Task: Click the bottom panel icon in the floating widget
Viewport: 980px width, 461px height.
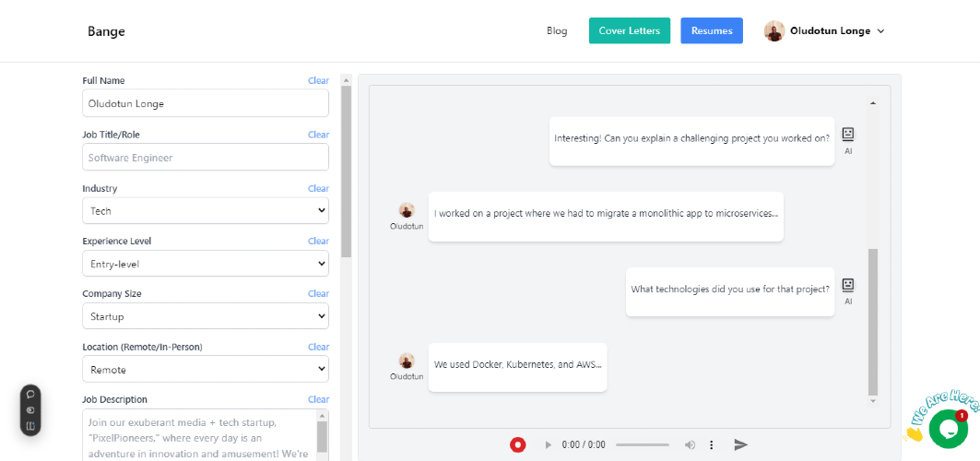Action: coord(30,426)
